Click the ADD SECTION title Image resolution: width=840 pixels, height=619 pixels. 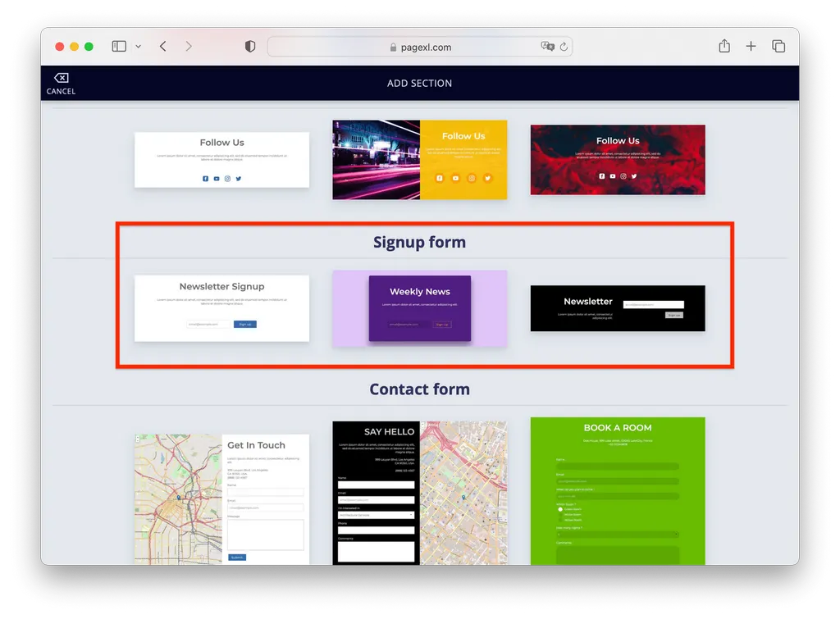click(x=419, y=83)
